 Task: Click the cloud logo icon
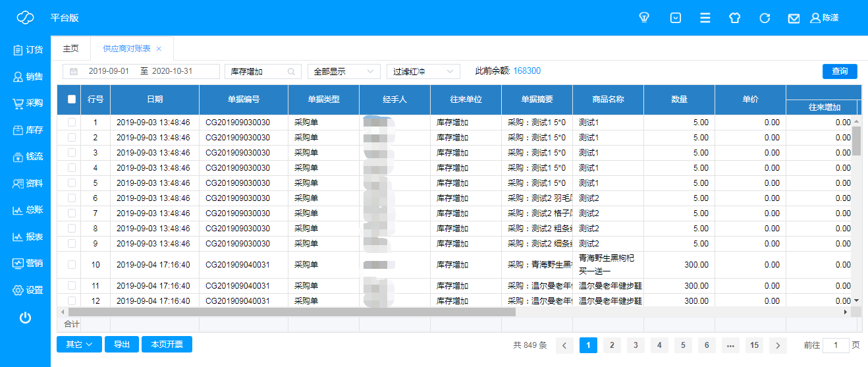coord(25,18)
